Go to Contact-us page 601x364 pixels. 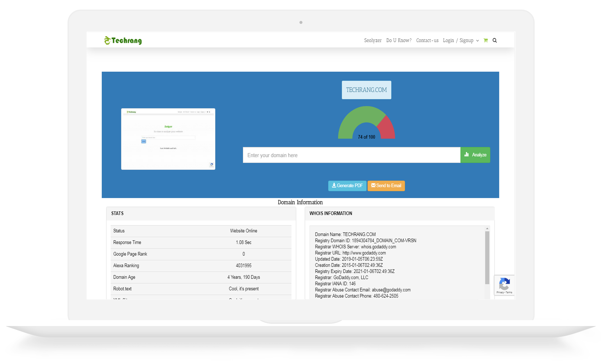point(427,40)
